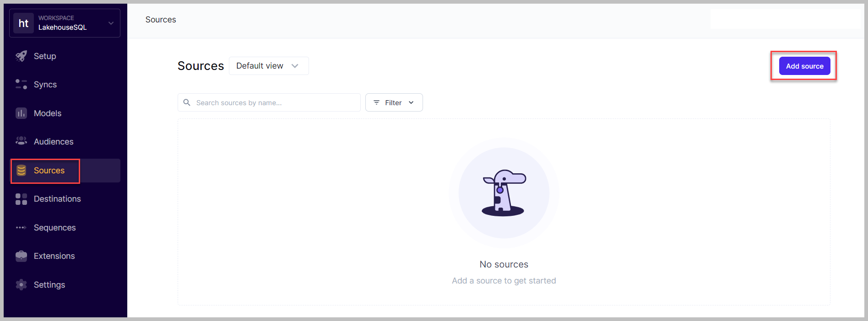Open Extensions via briefcase icon
The image size is (868, 321).
tap(21, 256)
